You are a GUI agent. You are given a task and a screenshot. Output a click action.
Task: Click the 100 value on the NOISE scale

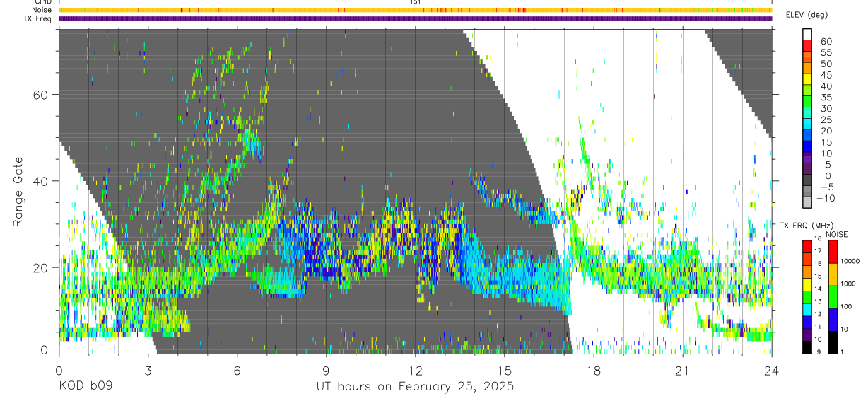click(848, 306)
